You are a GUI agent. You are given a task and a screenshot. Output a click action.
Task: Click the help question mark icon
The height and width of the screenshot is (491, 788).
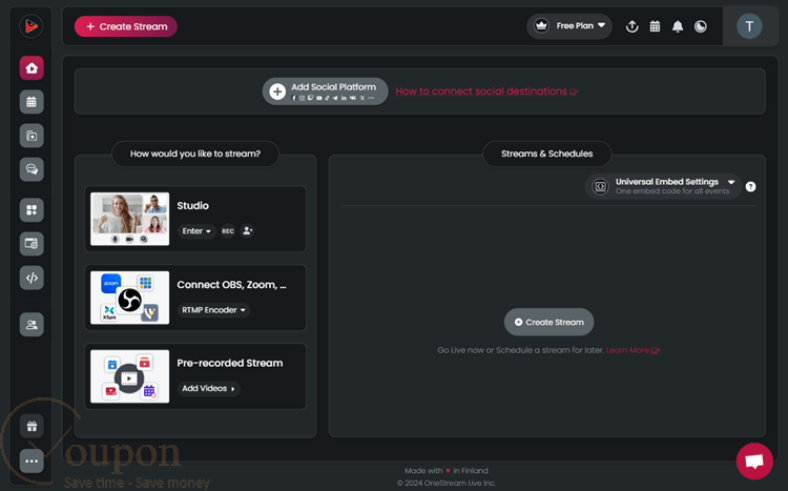coord(750,186)
